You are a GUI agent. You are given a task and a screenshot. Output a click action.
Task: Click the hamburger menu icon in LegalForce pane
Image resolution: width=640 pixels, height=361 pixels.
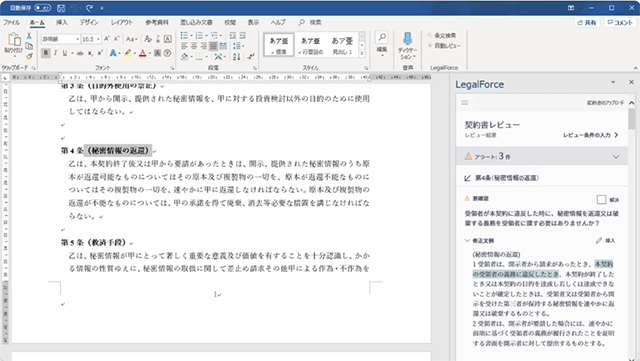point(464,103)
